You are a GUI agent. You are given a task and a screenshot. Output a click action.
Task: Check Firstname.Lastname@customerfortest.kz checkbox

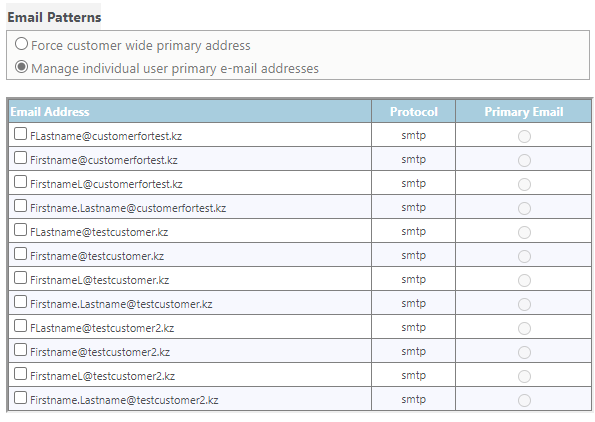tap(20, 206)
